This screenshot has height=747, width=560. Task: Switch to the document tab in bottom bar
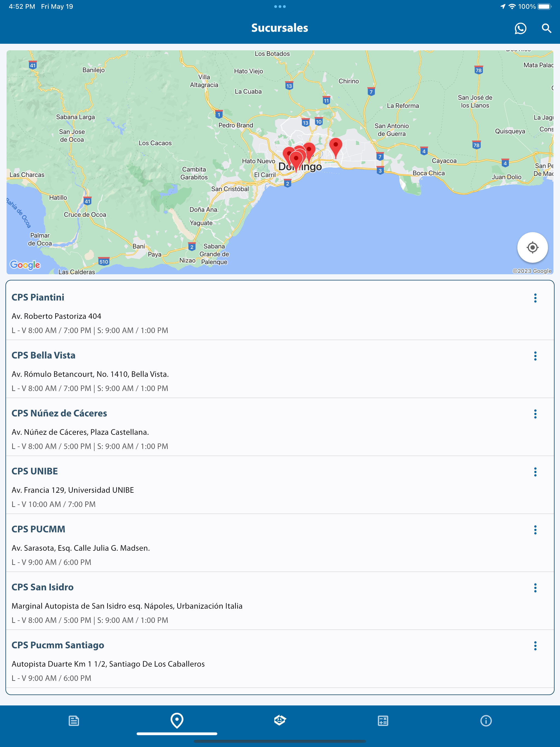[x=74, y=721]
